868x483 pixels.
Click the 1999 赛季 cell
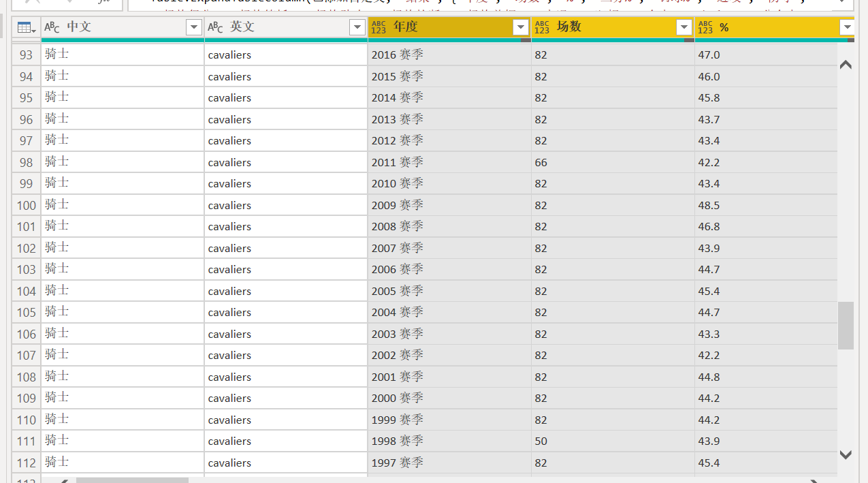tap(449, 420)
